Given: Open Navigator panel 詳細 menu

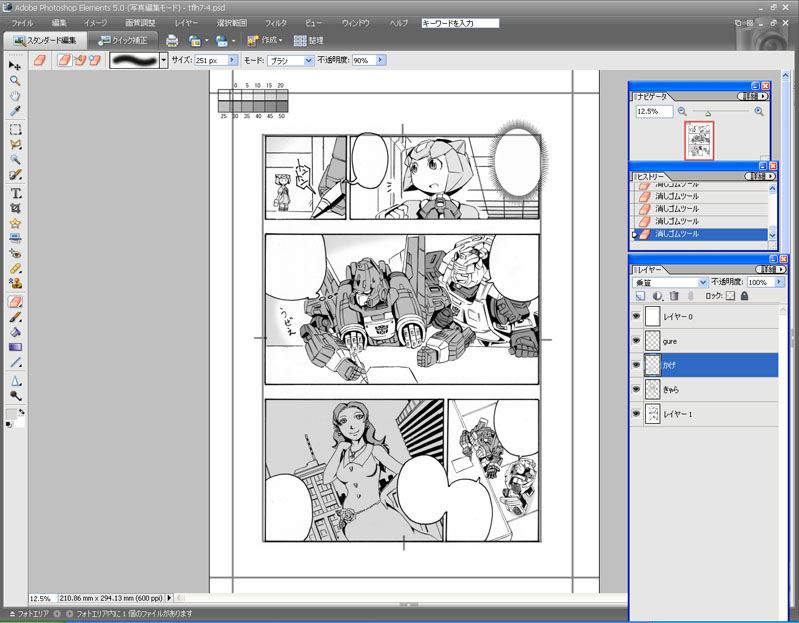Looking at the screenshot, I should click(753, 96).
